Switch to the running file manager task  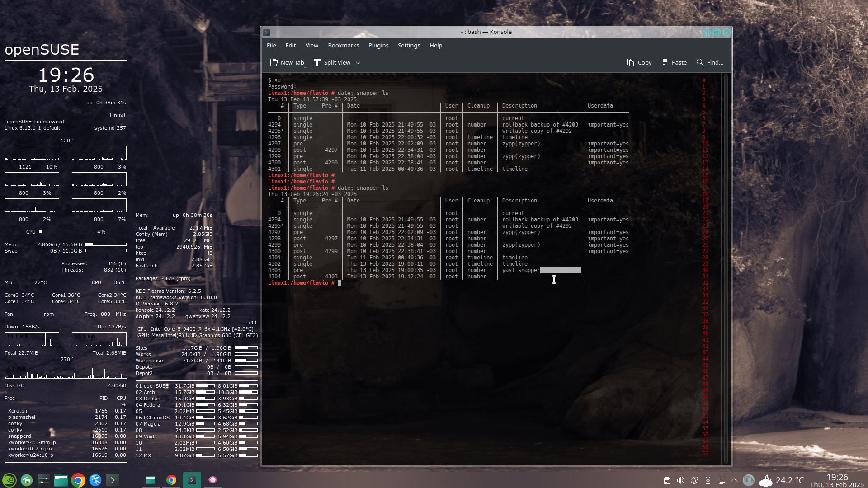(151, 480)
